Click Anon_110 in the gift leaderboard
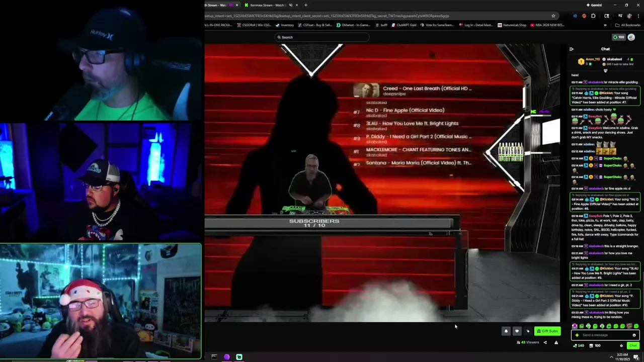This screenshot has height=362, width=644. [x=593, y=59]
